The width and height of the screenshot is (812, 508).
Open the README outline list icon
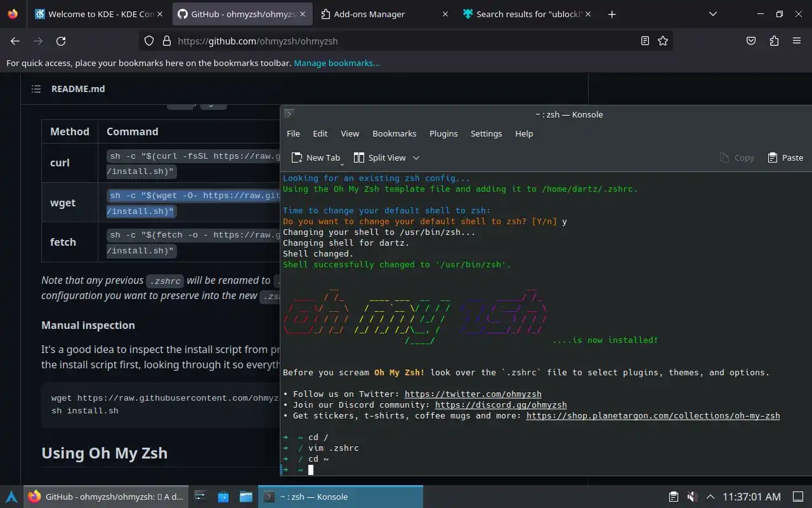(x=36, y=89)
